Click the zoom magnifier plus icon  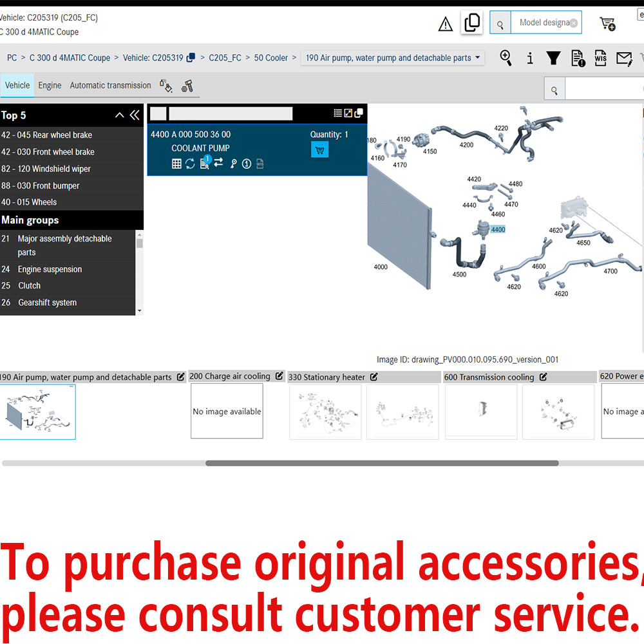(506, 58)
